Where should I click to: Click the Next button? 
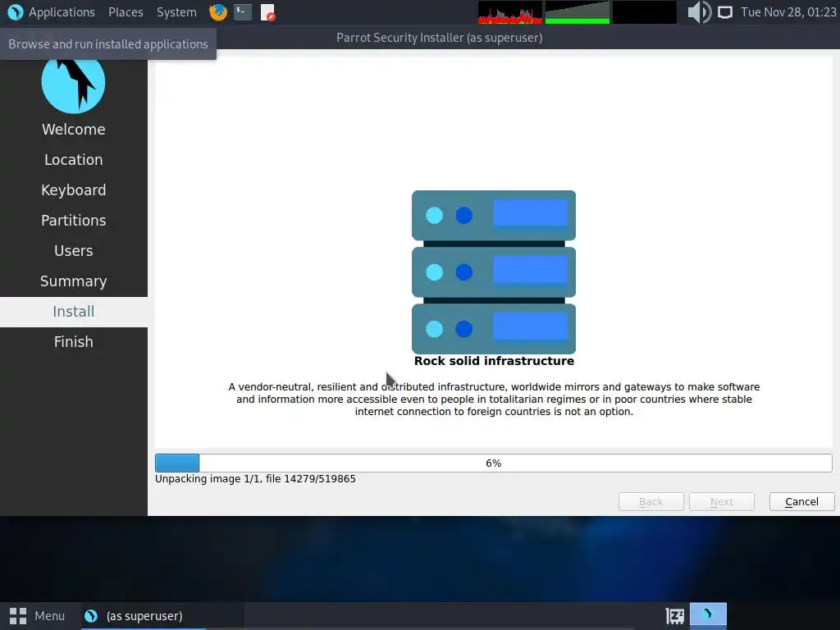(722, 502)
